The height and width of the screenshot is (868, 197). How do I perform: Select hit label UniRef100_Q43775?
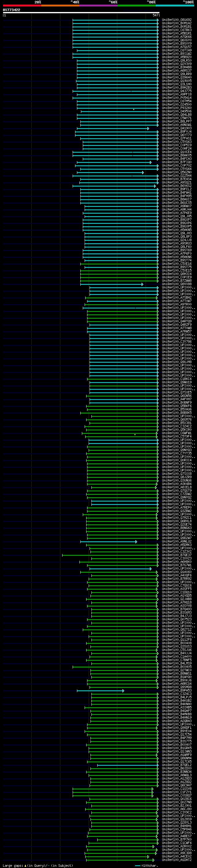[x=177, y=91]
